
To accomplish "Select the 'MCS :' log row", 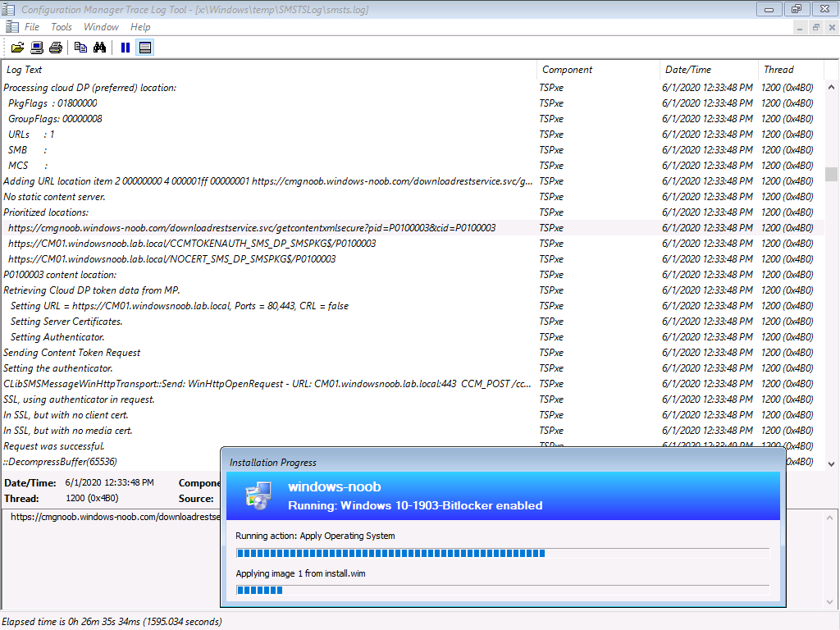I will [x=413, y=166].
